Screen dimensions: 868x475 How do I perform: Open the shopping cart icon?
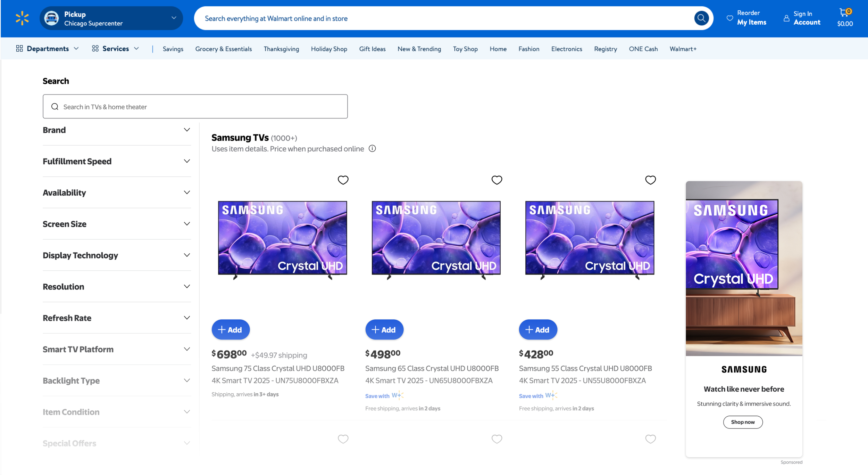tap(844, 13)
